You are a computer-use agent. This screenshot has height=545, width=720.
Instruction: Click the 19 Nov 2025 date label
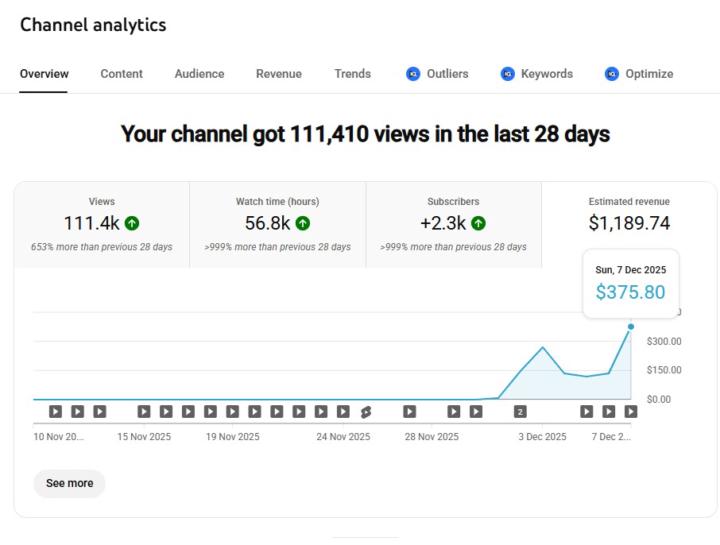232,437
